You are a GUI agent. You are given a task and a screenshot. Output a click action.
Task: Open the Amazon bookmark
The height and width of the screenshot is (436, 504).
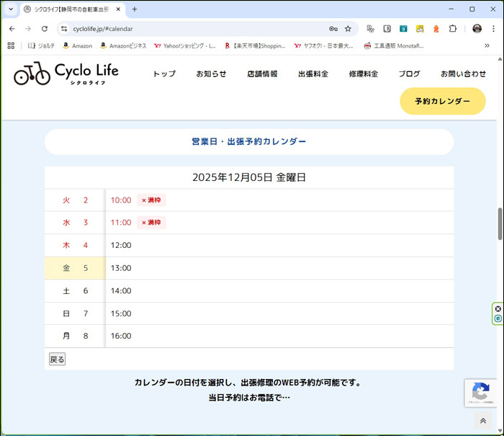(x=76, y=45)
